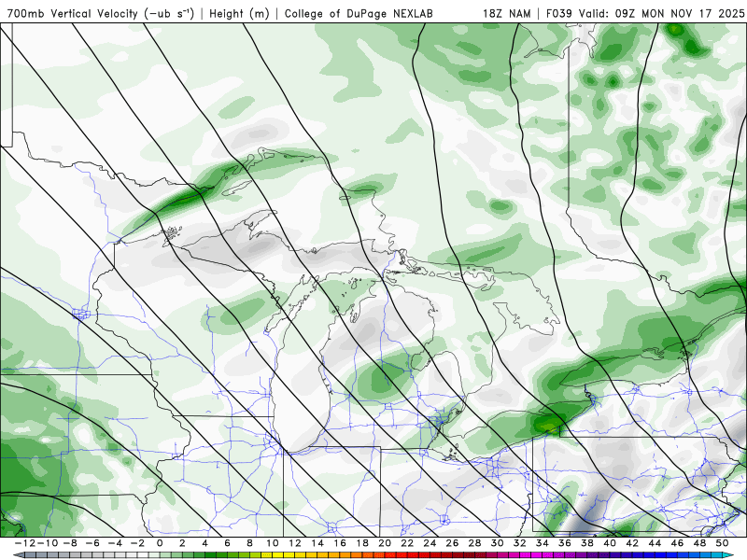Image resolution: width=747 pixels, height=560 pixels.
Task: Click the '0' colorbar scale label
Action: [x=160, y=543]
